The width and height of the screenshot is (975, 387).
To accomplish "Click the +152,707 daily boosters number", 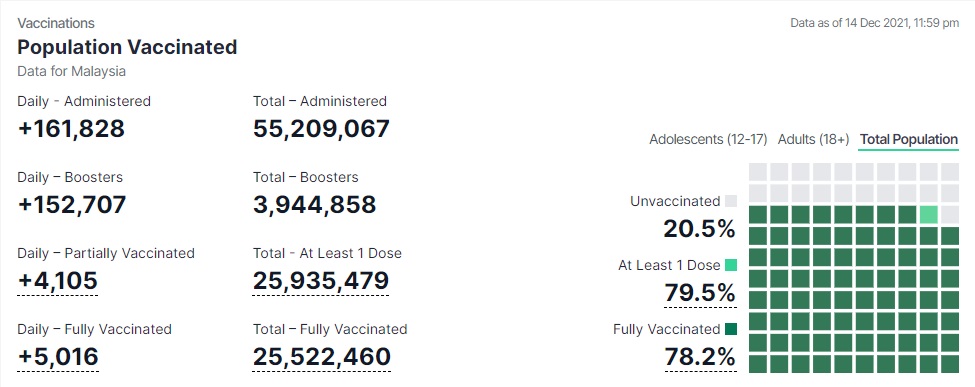I will 72,205.
